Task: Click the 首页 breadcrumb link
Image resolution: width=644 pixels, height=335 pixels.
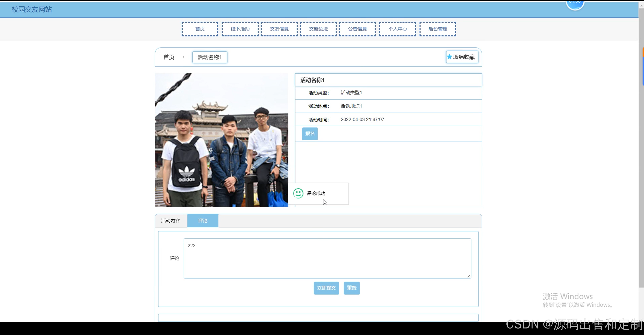Action: [x=169, y=57]
